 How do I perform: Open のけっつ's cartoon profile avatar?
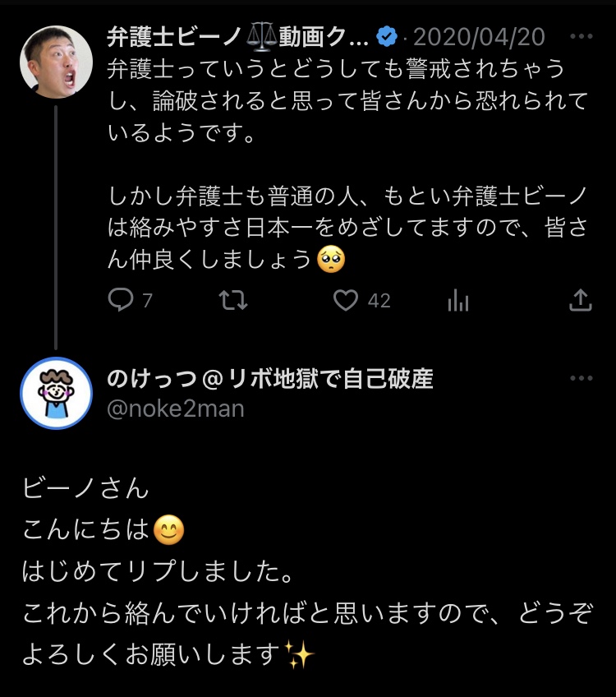[x=56, y=394]
